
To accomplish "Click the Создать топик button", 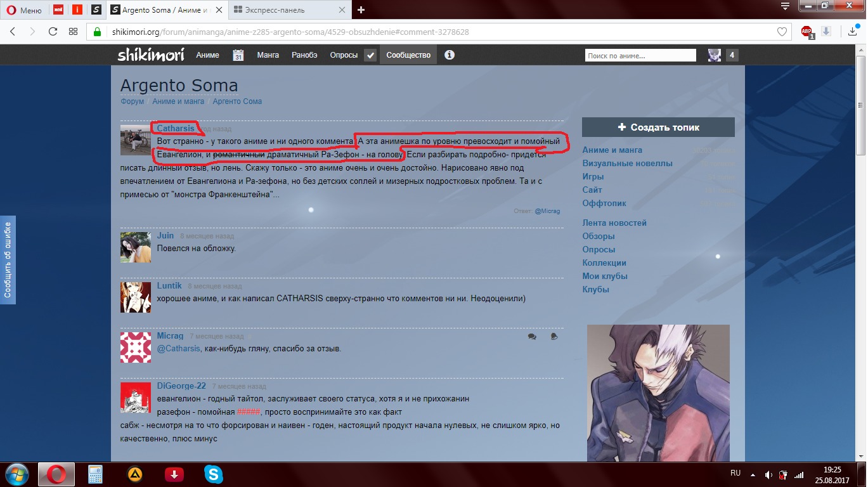I will [x=658, y=127].
